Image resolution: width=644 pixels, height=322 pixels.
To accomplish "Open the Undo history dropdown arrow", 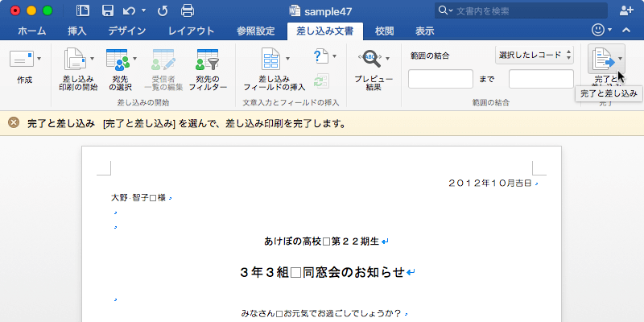I will click(x=144, y=10).
